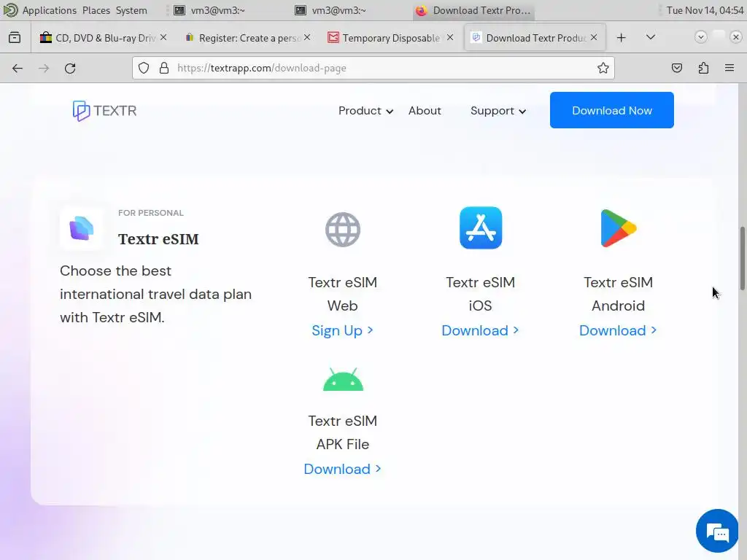Open the tracking protection shield icon
Viewport: 747px width, 560px height.
click(x=144, y=68)
